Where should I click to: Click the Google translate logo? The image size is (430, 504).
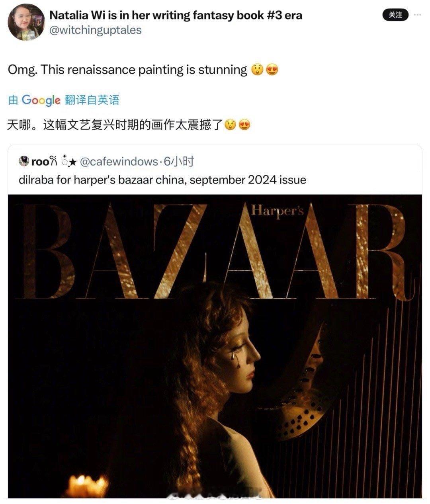pyautogui.click(x=41, y=100)
